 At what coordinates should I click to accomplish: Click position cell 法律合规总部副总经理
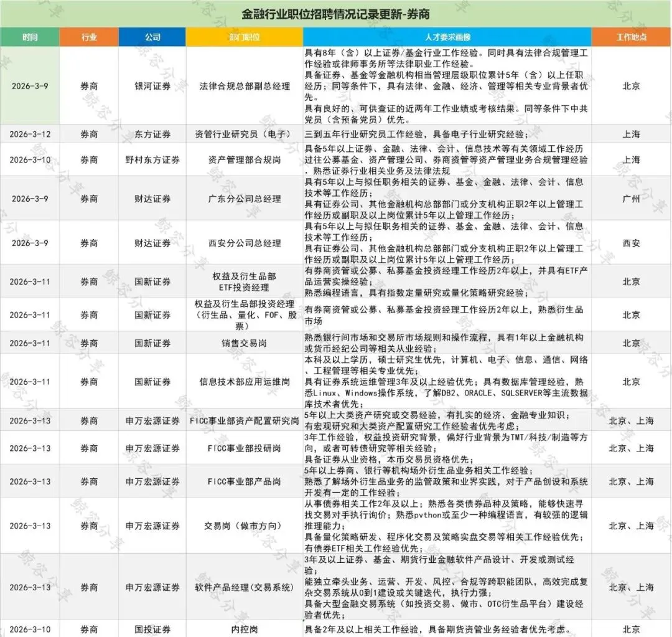(x=245, y=86)
